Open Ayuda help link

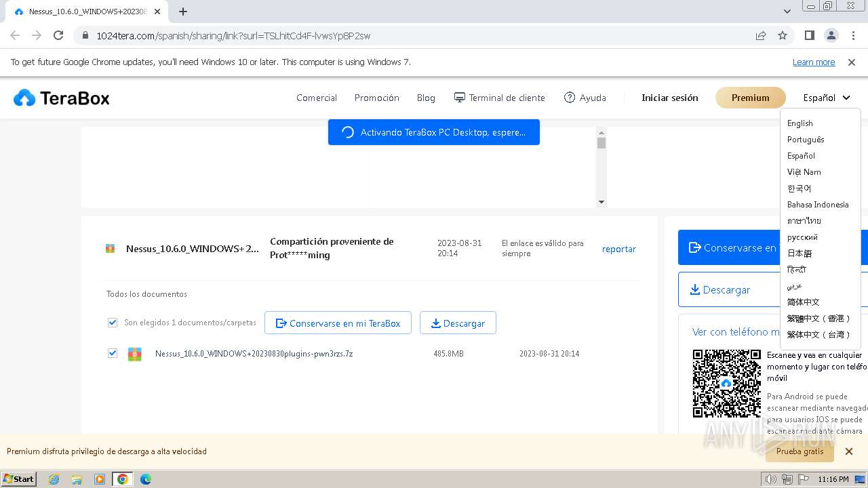[x=585, y=98]
